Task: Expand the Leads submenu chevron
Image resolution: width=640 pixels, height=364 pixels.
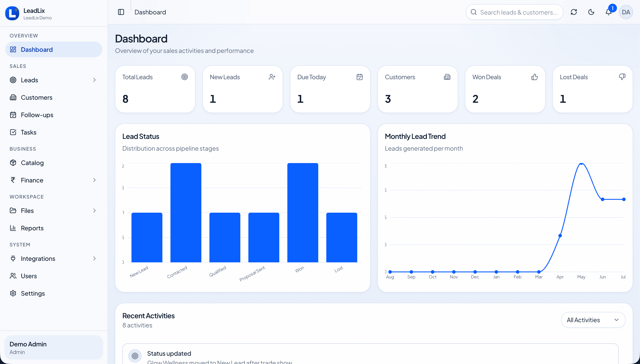Action: click(94, 80)
